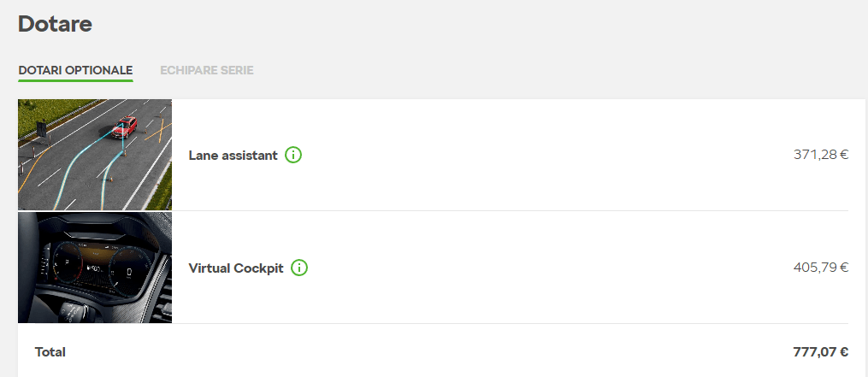Open the Lane assistant road thumbnail
The width and height of the screenshot is (868, 377).
point(95,155)
